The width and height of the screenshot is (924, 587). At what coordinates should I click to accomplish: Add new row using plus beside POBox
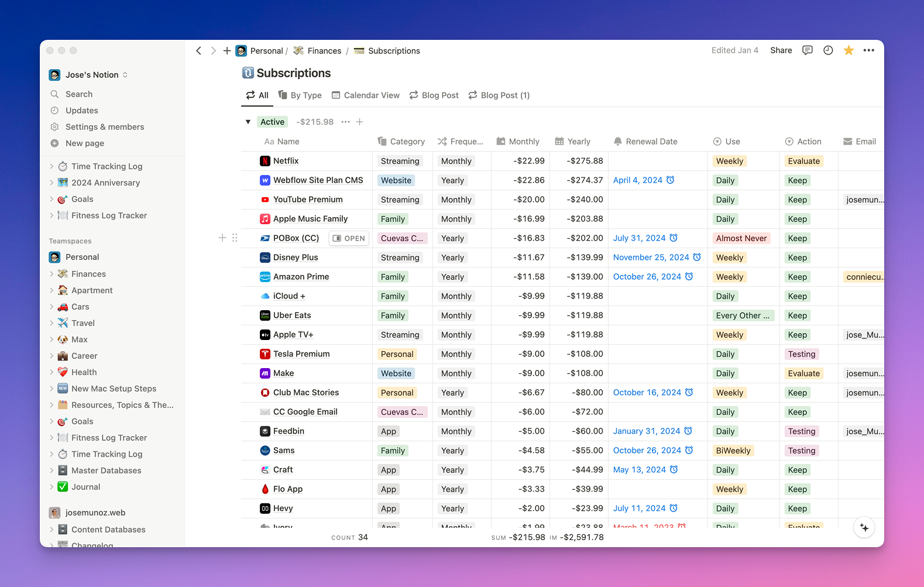coord(222,238)
